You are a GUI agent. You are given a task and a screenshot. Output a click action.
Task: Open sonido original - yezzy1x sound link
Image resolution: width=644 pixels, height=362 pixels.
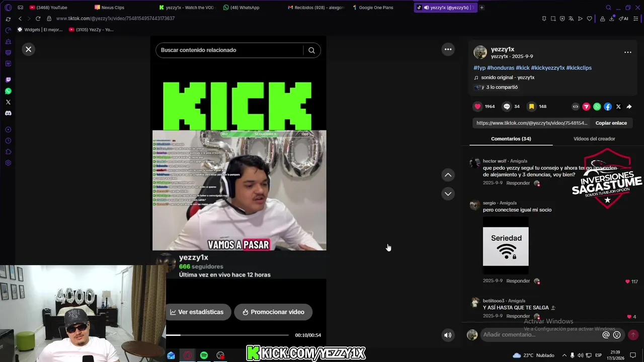(508, 77)
